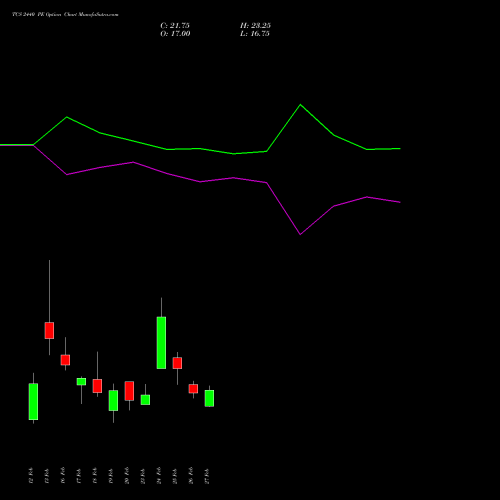Click the 27 Feb date axis label
This screenshot has width=500, height=500.
click(x=207, y=476)
